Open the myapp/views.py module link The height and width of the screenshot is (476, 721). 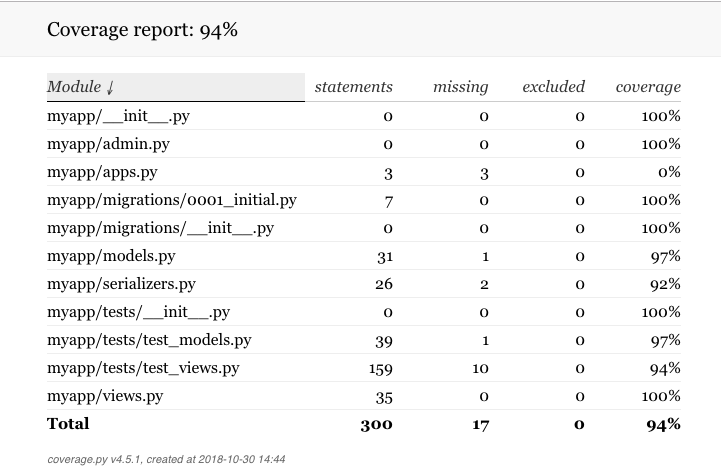(x=105, y=396)
